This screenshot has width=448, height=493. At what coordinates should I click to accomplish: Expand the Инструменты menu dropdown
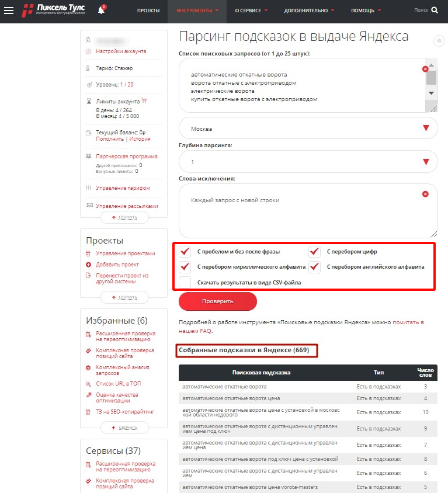point(197,11)
